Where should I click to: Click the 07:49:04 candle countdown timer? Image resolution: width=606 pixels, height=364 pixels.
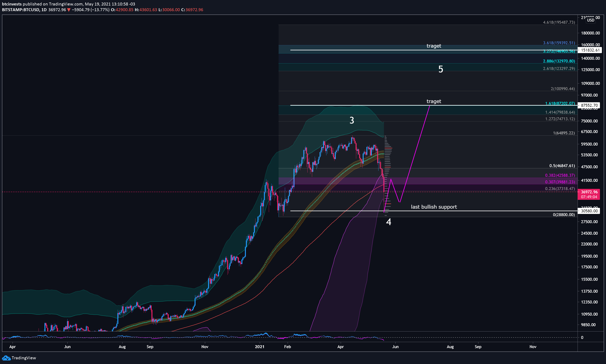(x=589, y=197)
